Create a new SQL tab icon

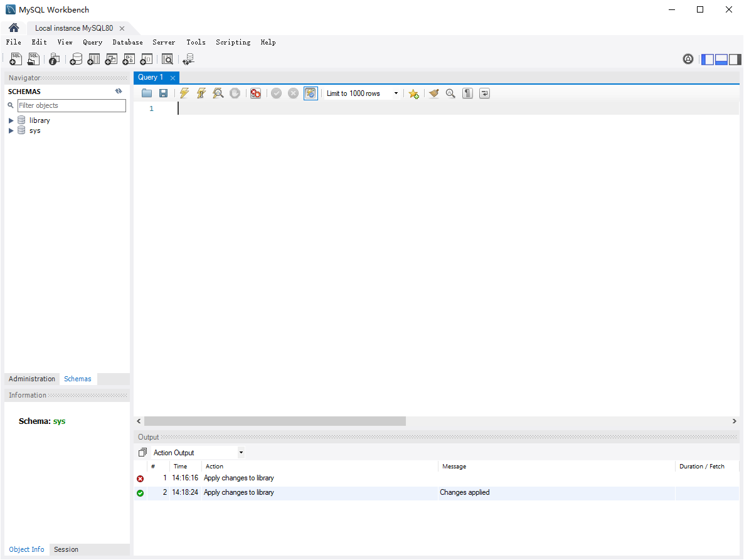pyautogui.click(x=16, y=59)
